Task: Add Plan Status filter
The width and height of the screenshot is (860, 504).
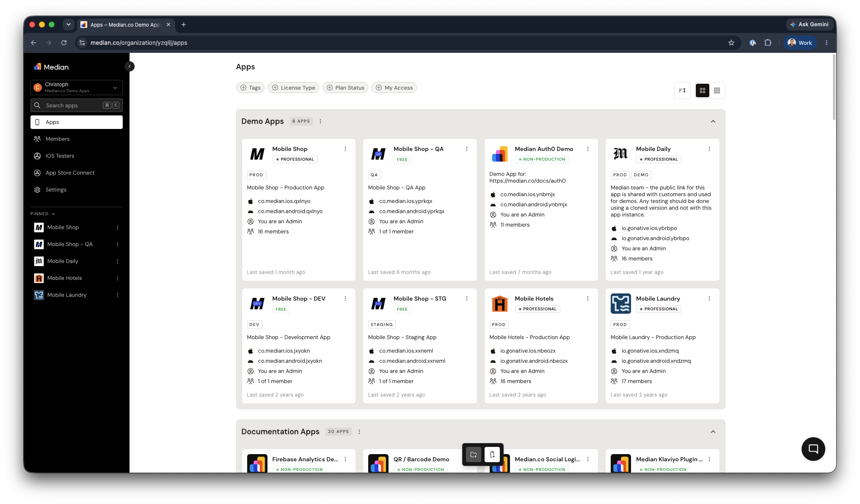Action: (345, 88)
